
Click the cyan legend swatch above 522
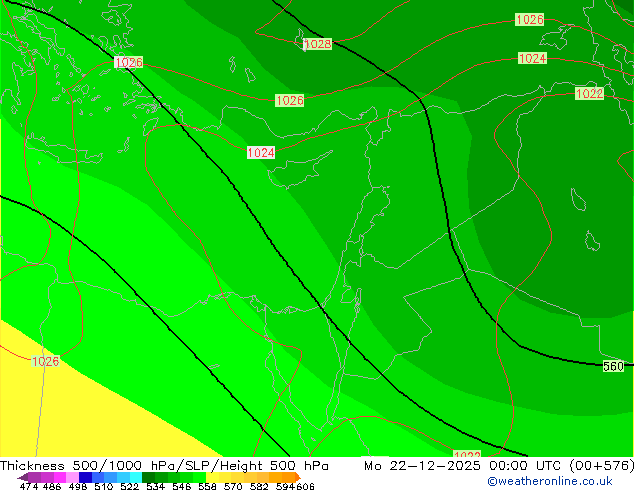point(135,477)
